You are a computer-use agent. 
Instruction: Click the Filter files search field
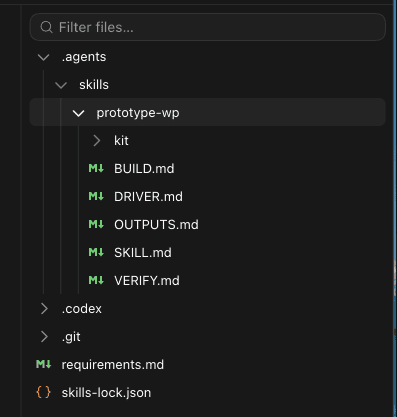208,27
